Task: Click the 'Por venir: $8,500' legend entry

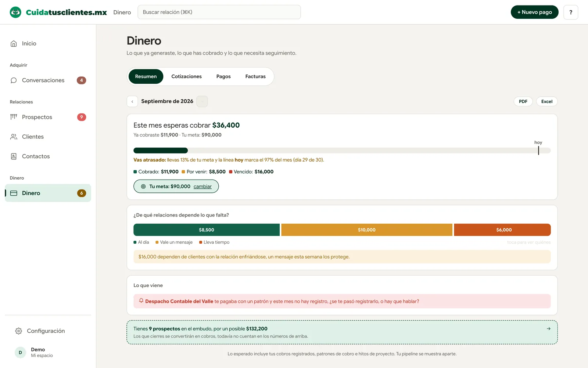Action: (x=204, y=172)
